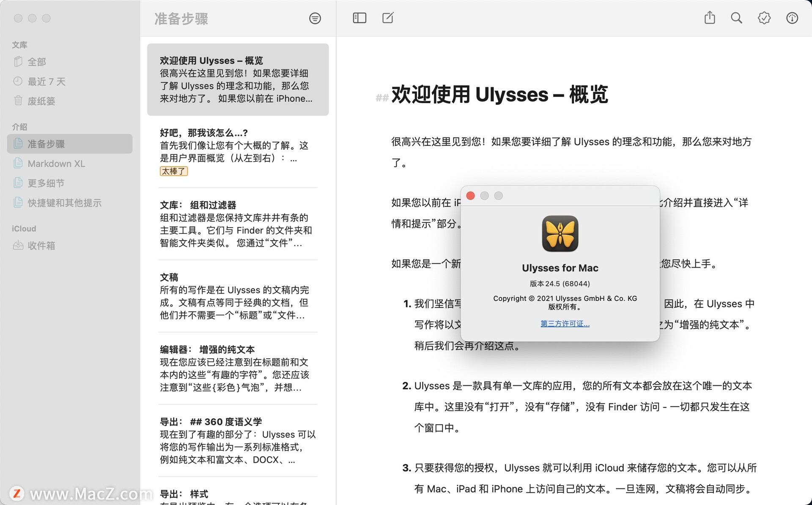Click the Ulysses butterfly app icon
Screen dimensions: 812x505
(560, 233)
